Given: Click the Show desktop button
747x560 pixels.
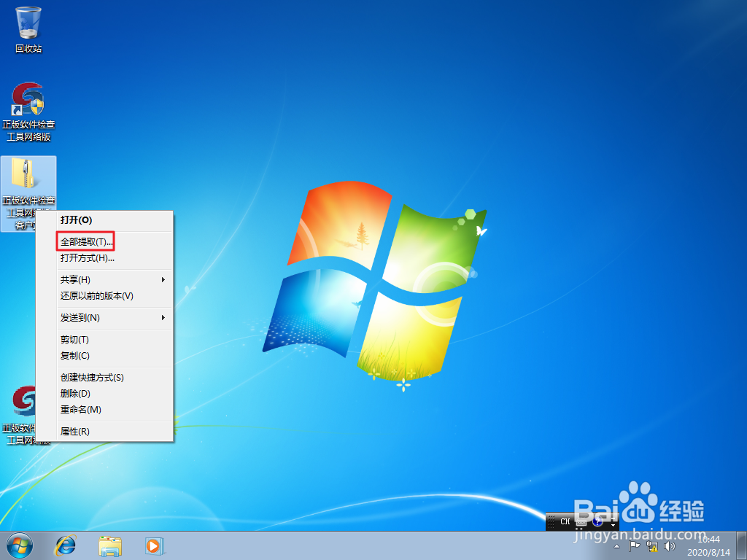Looking at the screenshot, I should [742, 545].
